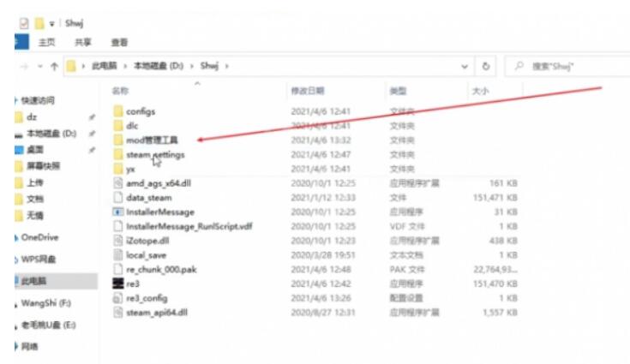The height and width of the screenshot is (364, 630).
Task: Select 老毛桃U盘 (E:) in the sidebar
Action: (x=48, y=325)
